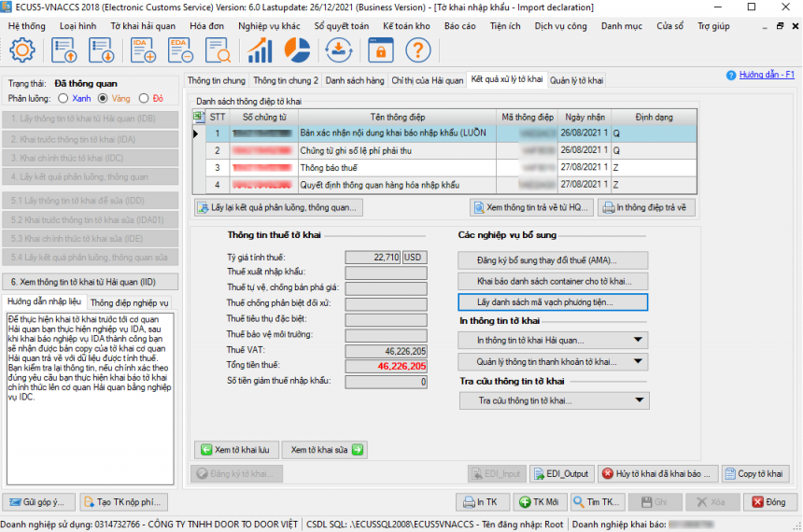Image resolution: width=803 pixels, height=532 pixels.
Task: Click the blue help icon beside Hướng dẫn
Action: tap(731, 76)
